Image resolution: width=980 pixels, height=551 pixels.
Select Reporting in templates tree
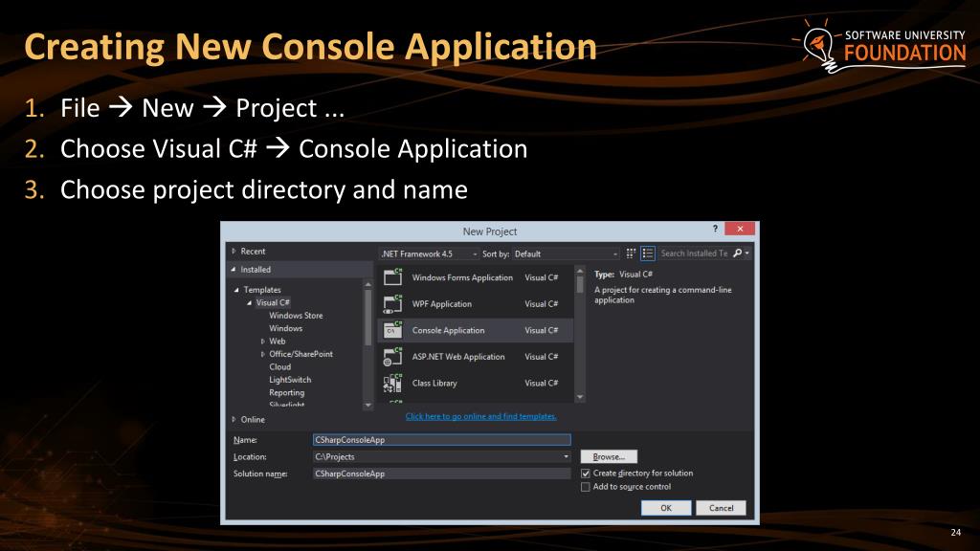287,392
